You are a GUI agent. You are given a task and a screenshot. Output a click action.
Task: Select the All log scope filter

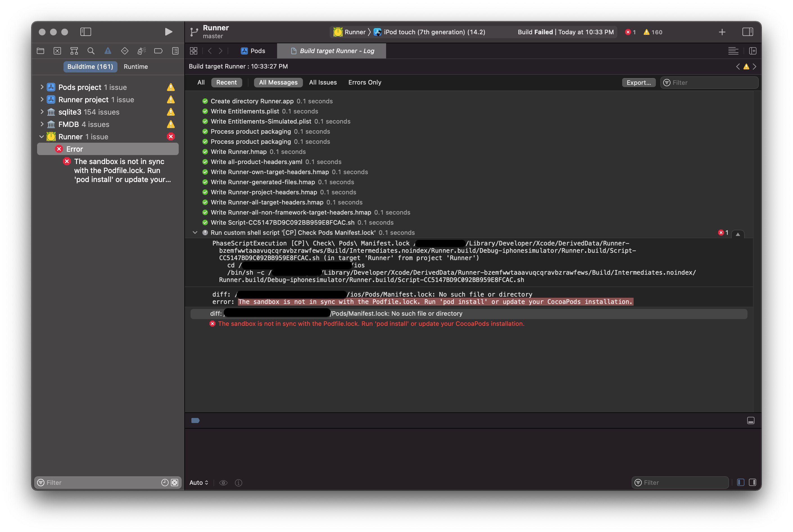point(201,83)
